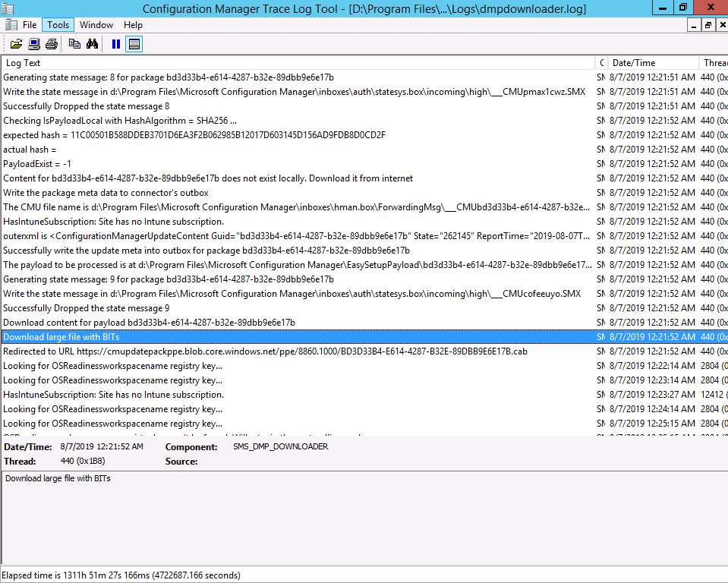Click the Open log file folder icon
This screenshot has height=583, width=728.
point(16,44)
